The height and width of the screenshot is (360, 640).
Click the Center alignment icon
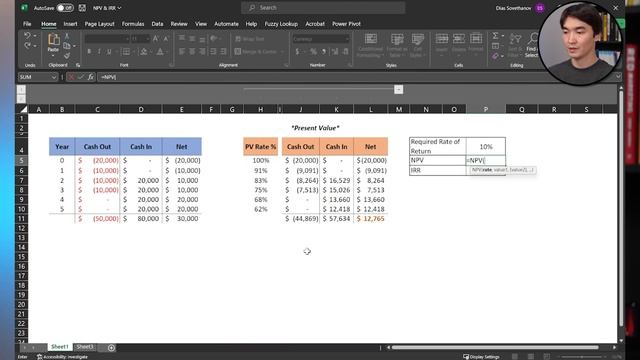[x=192, y=52]
